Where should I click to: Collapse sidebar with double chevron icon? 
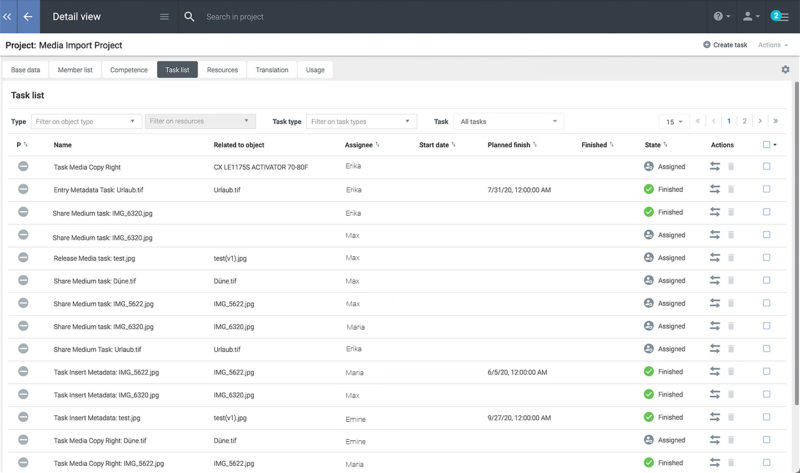(8, 16)
